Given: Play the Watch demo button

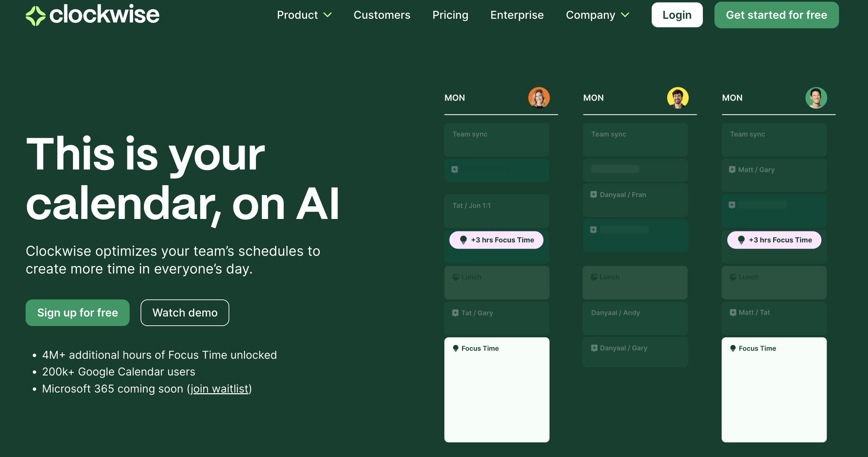Looking at the screenshot, I should coord(185,313).
